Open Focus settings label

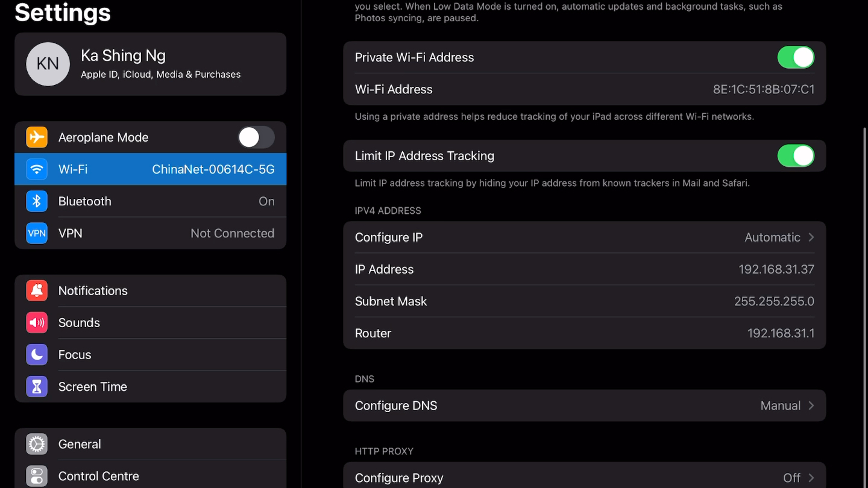pos(75,354)
